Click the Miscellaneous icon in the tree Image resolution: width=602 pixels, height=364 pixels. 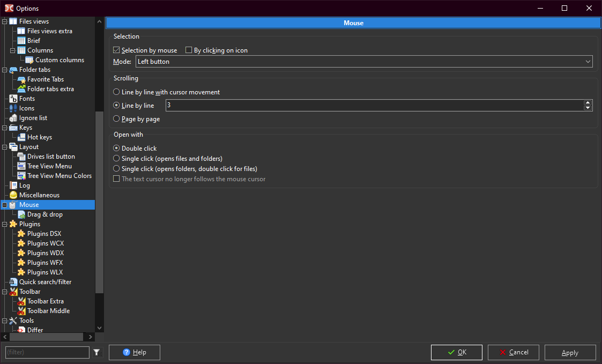[x=13, y=195]
